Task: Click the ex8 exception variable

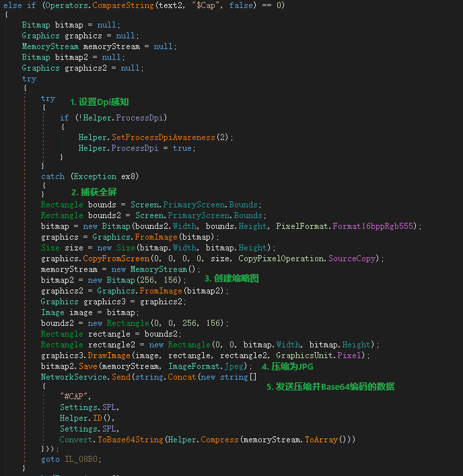Action: pos(129,176)
